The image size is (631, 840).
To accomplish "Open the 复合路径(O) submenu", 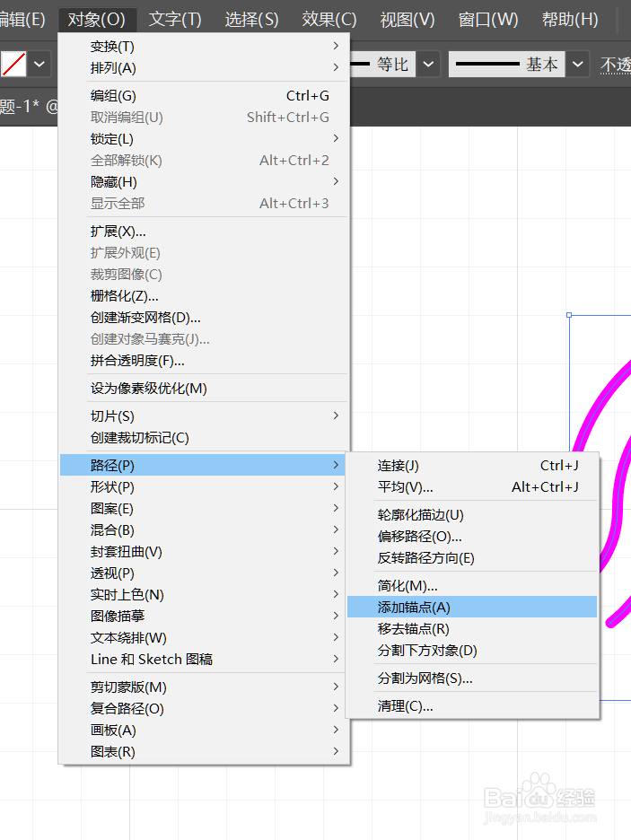I will click(204, 709).
